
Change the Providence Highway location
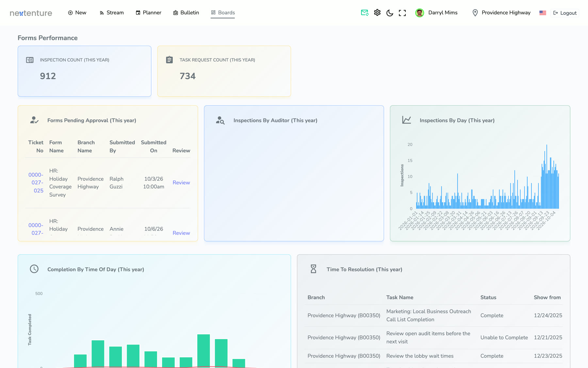click(506, 13)
